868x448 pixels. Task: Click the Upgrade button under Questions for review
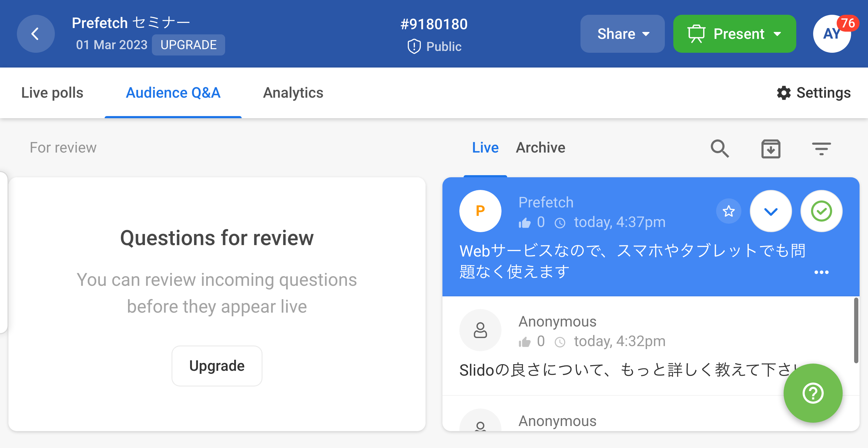click(217, 366)
